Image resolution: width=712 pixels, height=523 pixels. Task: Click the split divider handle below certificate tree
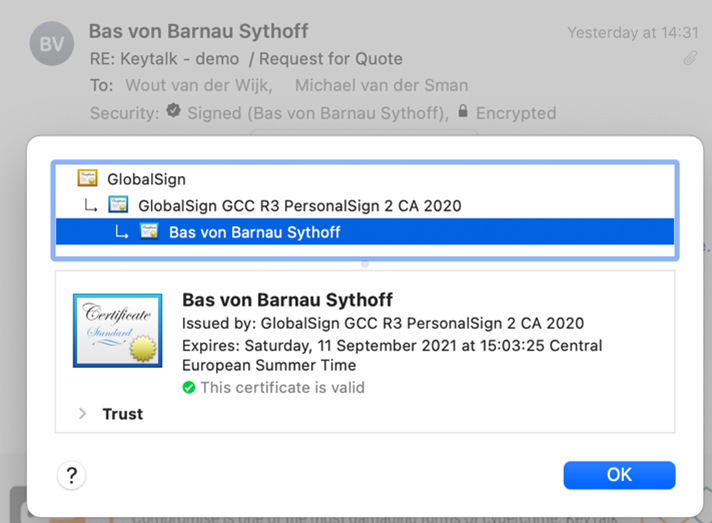coord(365,264)
